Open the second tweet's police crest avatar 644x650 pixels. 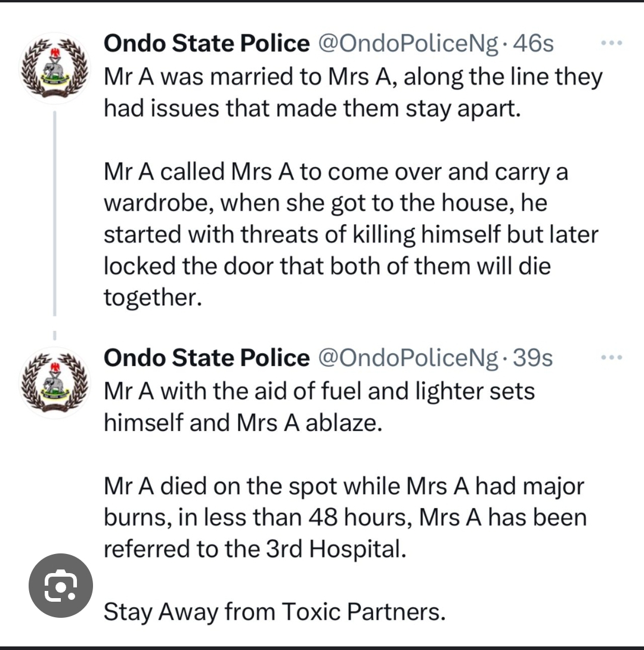tap(55, 382)
